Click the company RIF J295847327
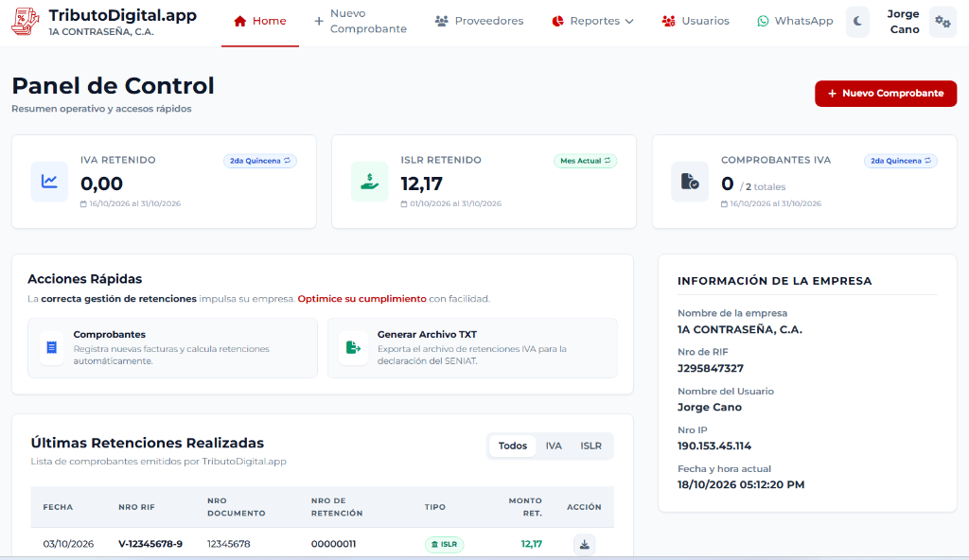Viewport: 969px width, 560px height. click(711, 368)
